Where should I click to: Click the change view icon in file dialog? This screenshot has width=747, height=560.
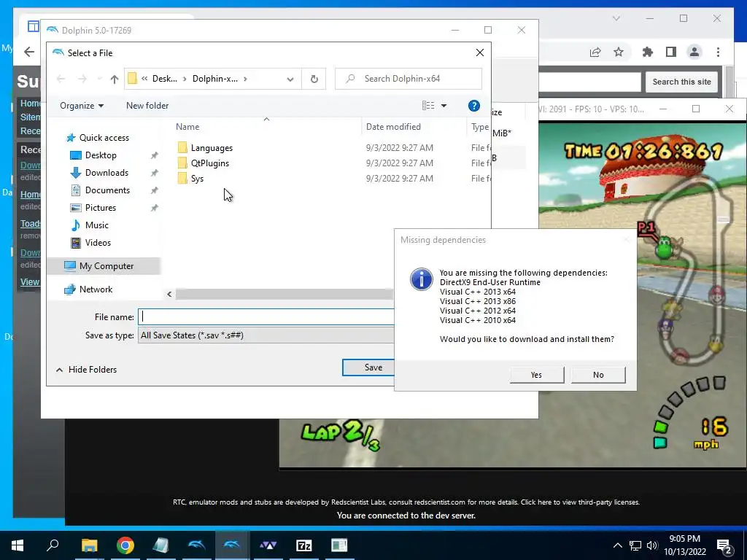pos(427,106)
